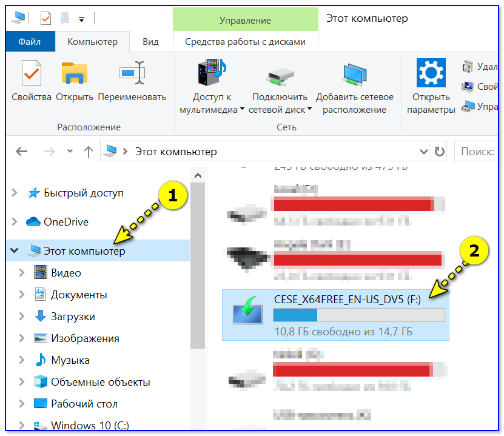Screen dimensions: 504x436
Task: Click the Управление contextual tab header
Action: [245, 20]
